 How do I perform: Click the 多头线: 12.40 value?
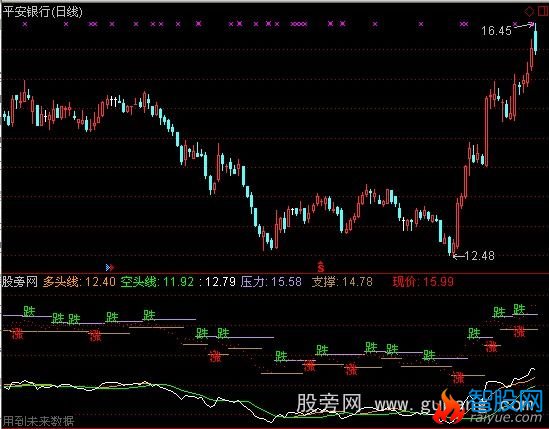[79, 281]
